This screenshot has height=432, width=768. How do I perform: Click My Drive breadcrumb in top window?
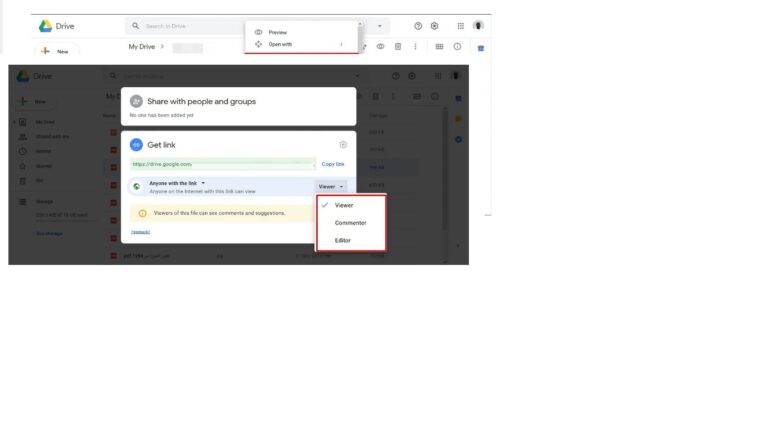pyautogui.click(x=142, y=47)
